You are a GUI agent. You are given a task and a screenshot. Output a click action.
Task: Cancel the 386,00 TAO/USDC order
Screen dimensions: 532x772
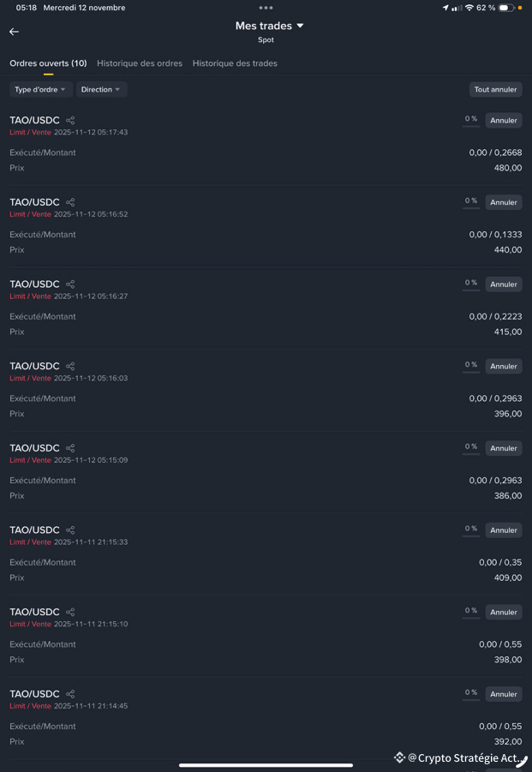pyautogui.click(x=503, y=448)
